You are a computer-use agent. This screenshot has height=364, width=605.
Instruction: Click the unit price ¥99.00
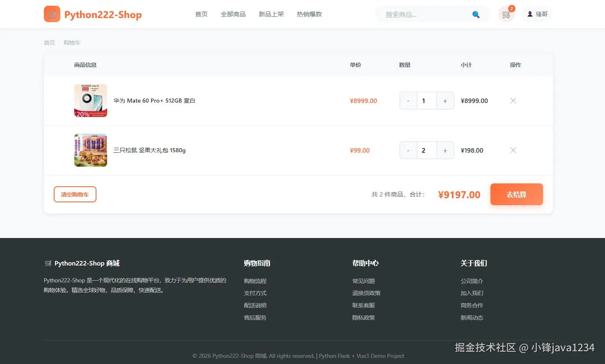[360, 151]
